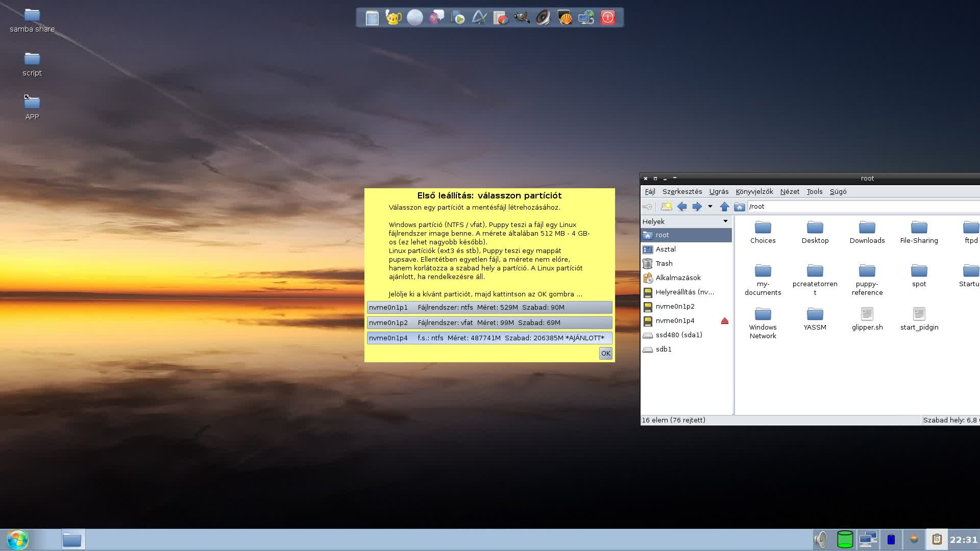This screenshot has width=980, height=551.
Task: Go up to the parent folder
Action: 724,207
